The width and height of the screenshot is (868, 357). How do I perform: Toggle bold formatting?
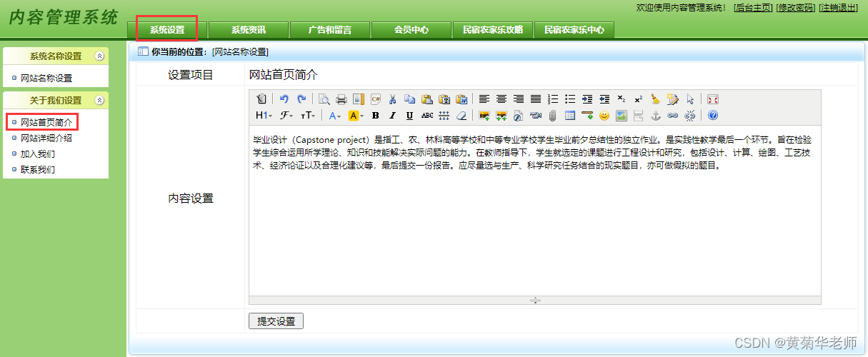pos(375,115)
